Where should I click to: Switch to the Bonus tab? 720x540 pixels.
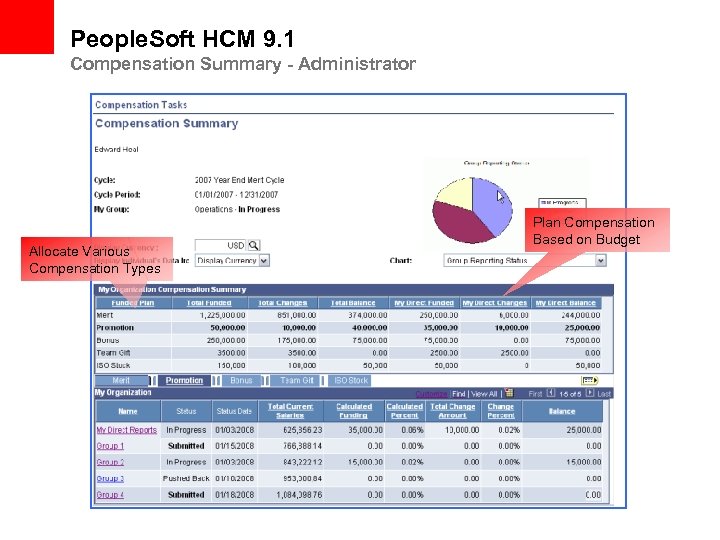pos(241,381)
